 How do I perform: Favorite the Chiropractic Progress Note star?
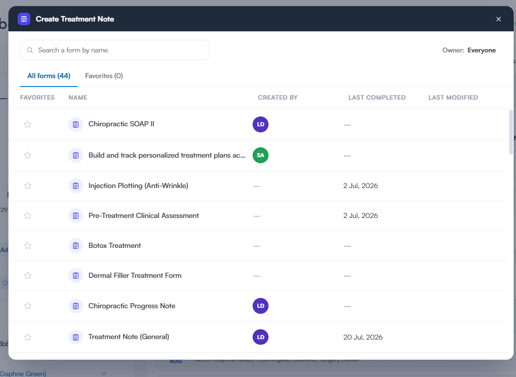click(28, 306)
